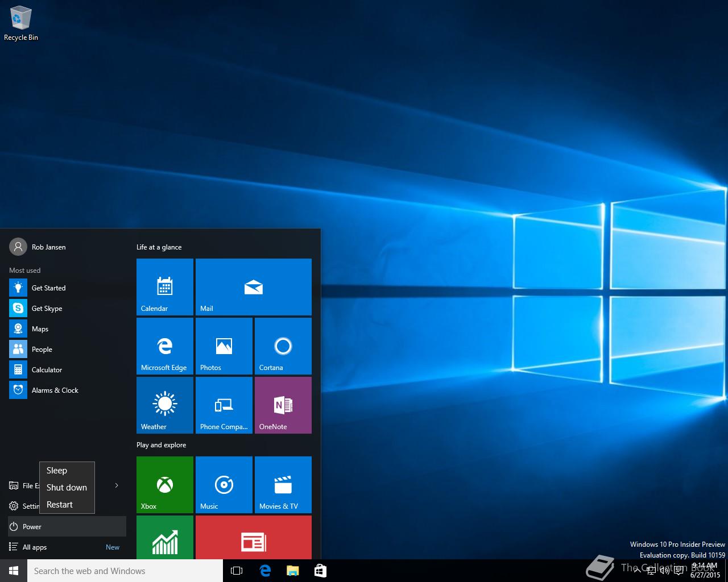Open the Weather tile

pos(165,405)
